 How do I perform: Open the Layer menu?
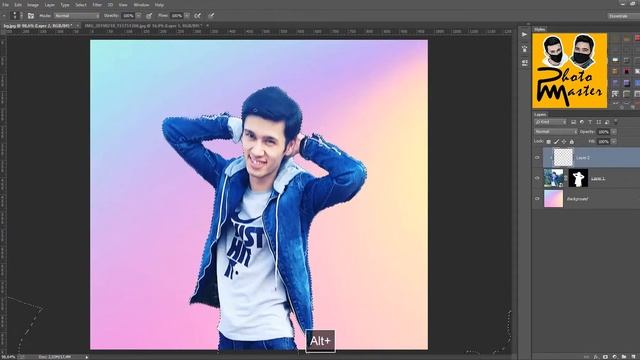pyautogui.click(x=49, y=5)
